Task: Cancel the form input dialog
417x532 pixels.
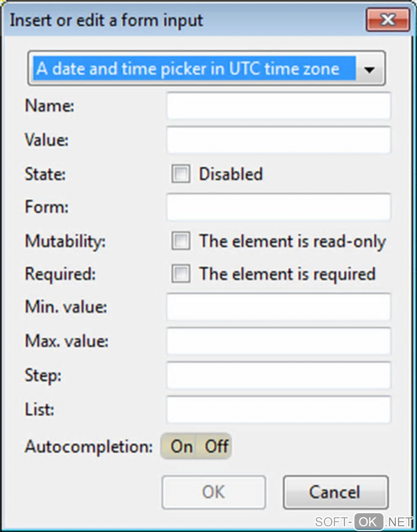Action: click(x=335, y=492)
